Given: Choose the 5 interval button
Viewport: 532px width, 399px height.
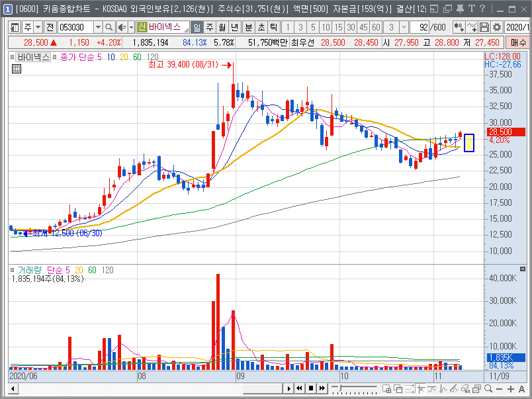Looking at the screenshot, I should (x=313, y=27).
